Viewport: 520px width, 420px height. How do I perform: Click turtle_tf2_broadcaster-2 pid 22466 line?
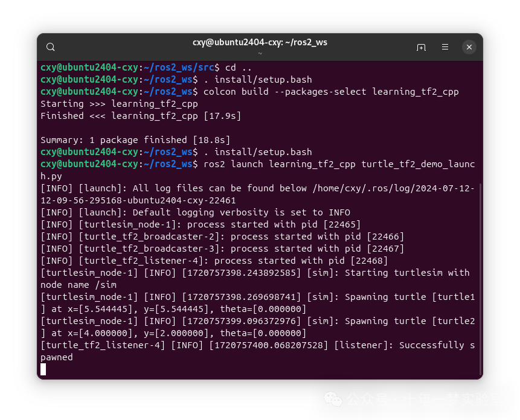tap(222, 237)
